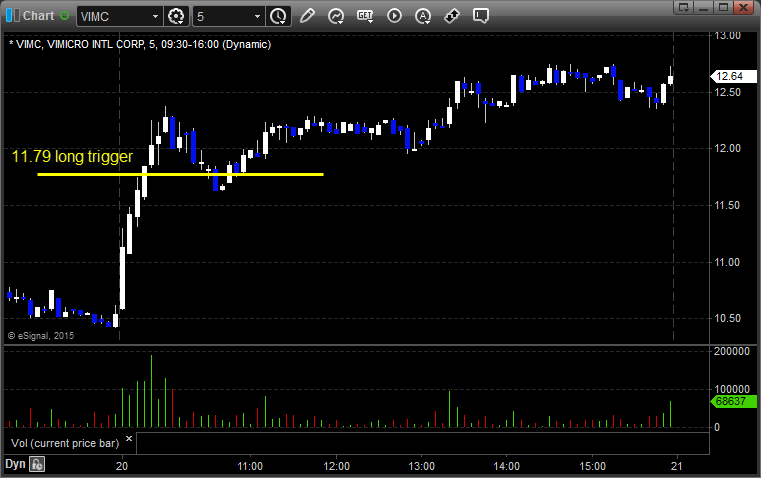
Task: Click the 15:00 time axis label
Action: tap(593, 466)
